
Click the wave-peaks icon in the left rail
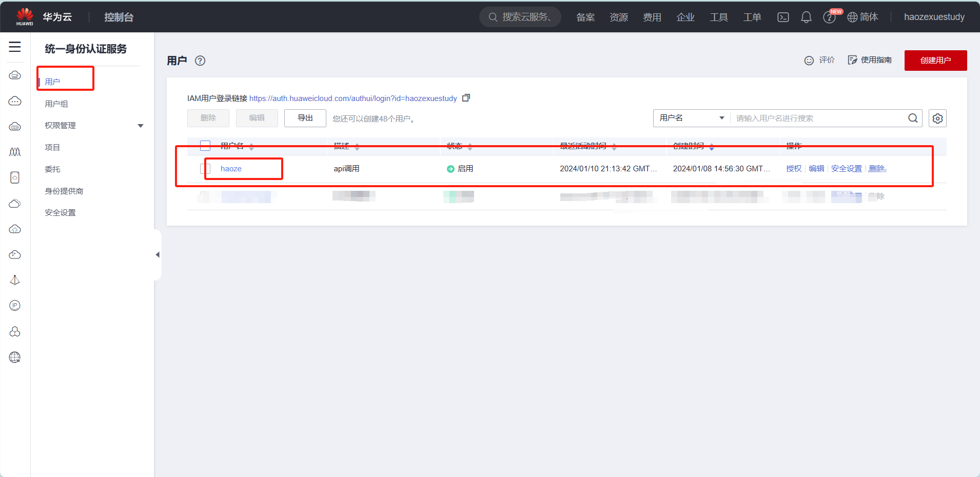click(x=15, y=152)
